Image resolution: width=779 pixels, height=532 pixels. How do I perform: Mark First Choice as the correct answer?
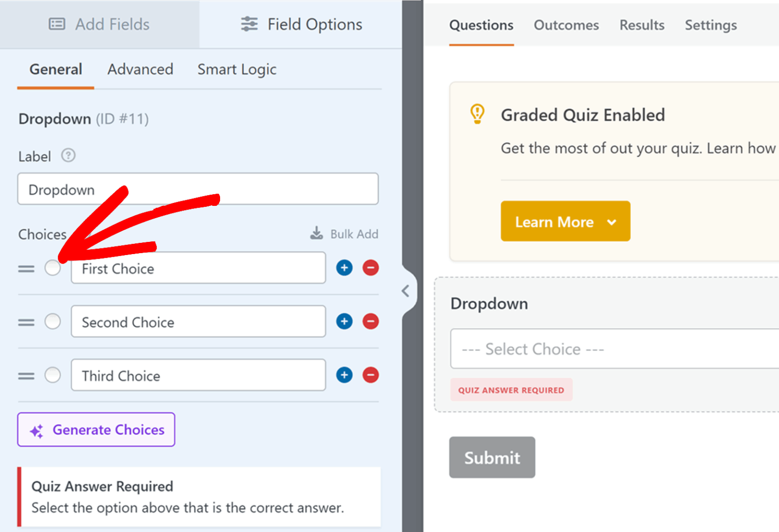(53, 268)
